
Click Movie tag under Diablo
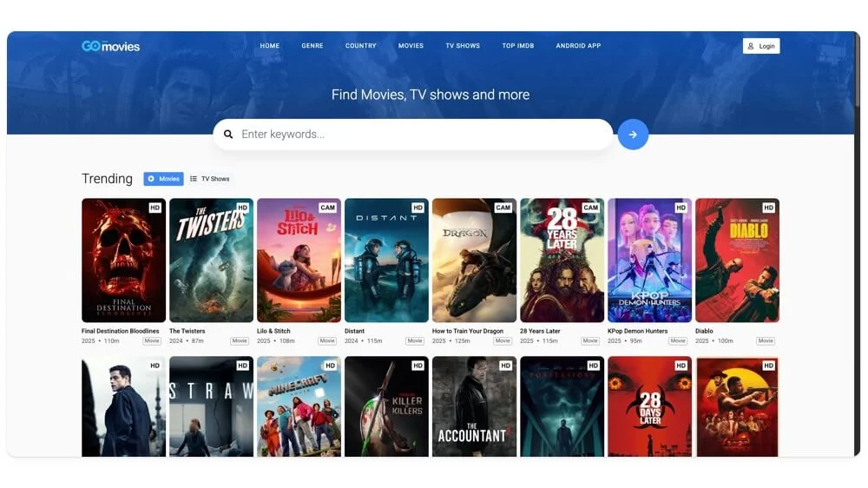(x=766, y=341)
